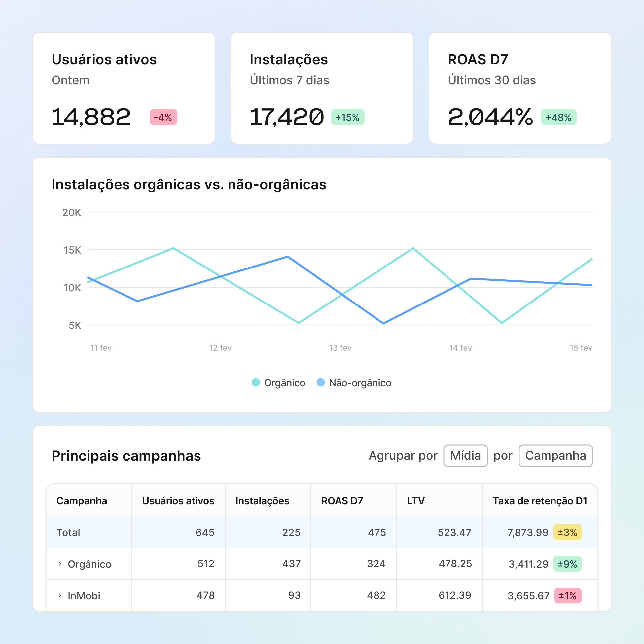Viewport: 644px width, 644px height.
Task: Sort by Usuários ativos column header
Action: [178, 501]
